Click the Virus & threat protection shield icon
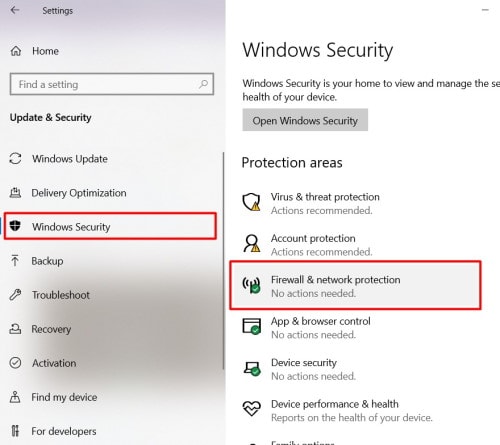Viewport: 500px width, 445px height. pyautogui.click(x=251, y=202)
